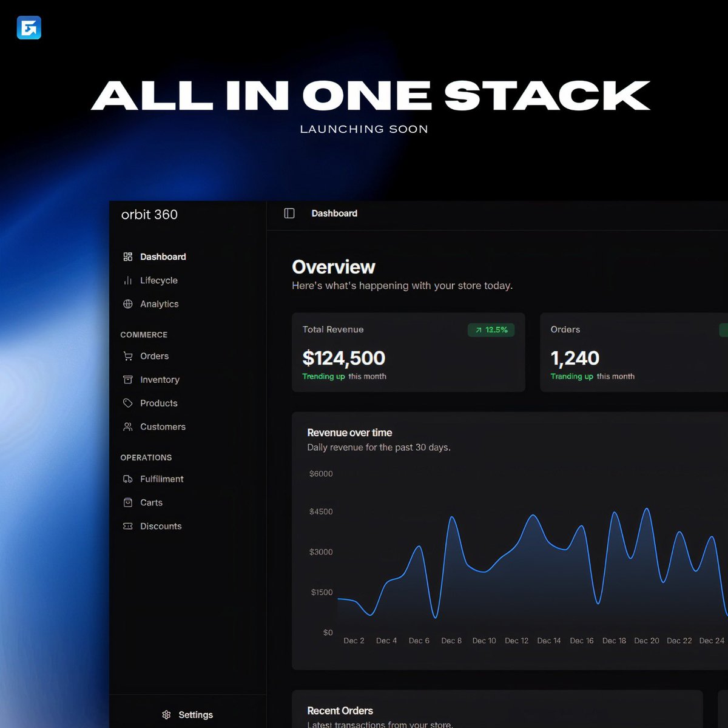Click the Analytics globe icon
This screenshot has height=728, width=728.
pos(127,304)
